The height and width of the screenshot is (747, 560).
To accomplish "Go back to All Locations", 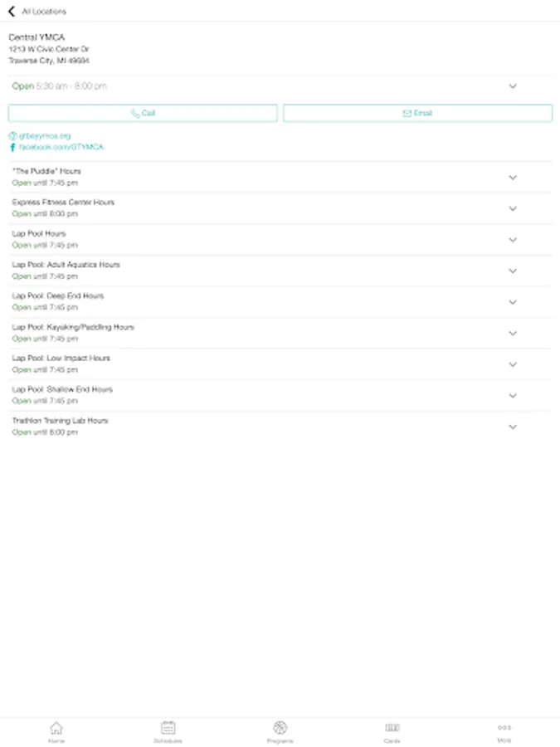I will coord(12,11).
